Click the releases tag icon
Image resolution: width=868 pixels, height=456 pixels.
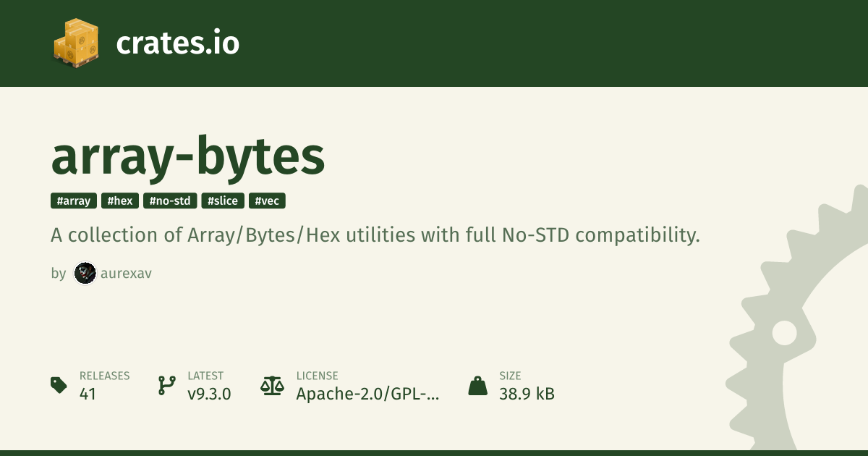click(x=59, y=385)
